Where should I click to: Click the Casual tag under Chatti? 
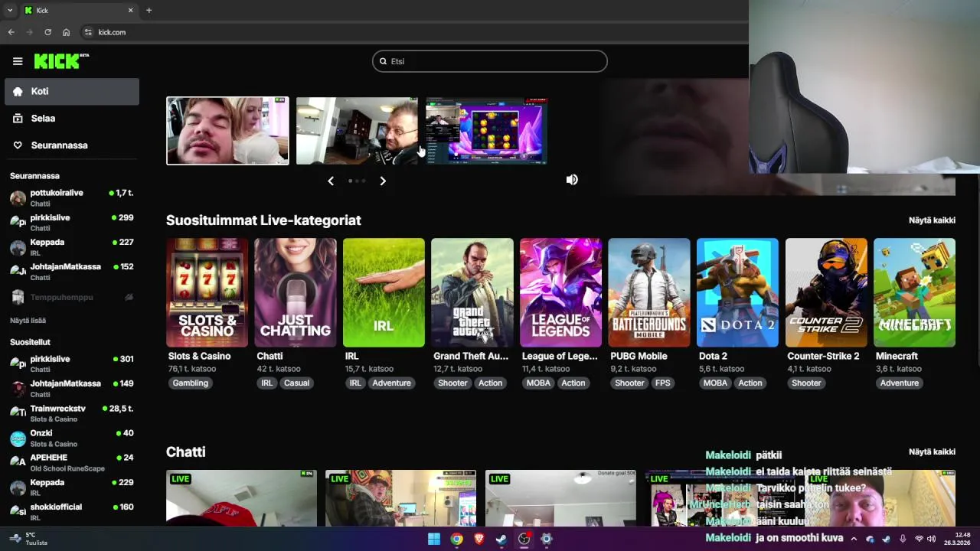(x=296, y=383)
